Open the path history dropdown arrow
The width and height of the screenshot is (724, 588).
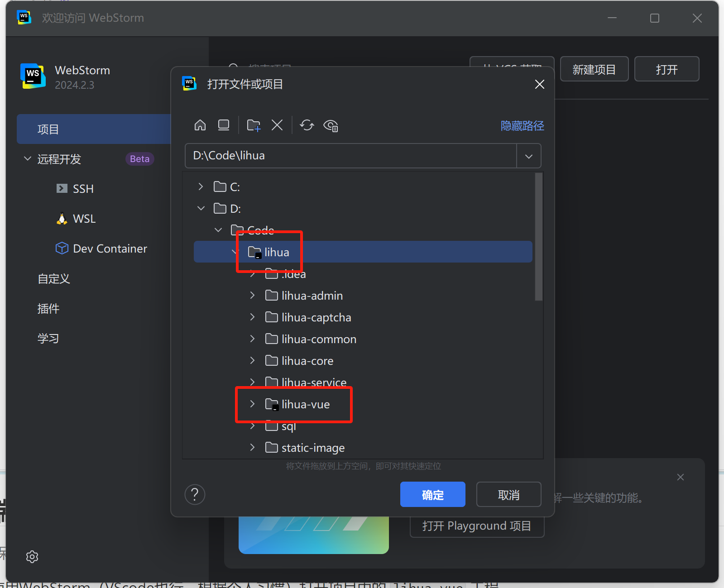click(528, 156)
